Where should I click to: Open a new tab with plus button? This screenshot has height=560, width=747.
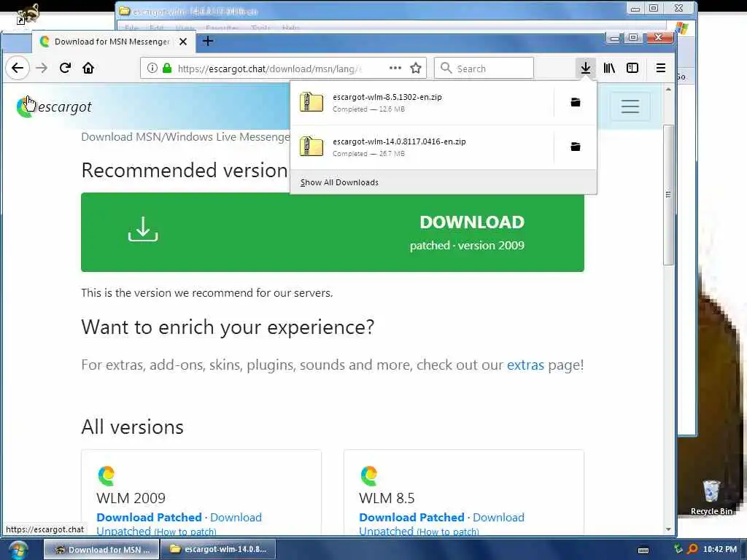pos(208,42)
